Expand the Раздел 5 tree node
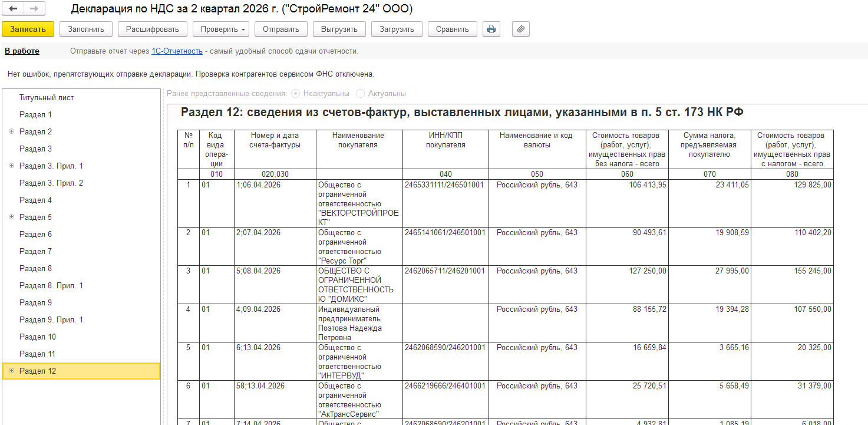This screenshot has width=868, height=425. pos(11,217)
